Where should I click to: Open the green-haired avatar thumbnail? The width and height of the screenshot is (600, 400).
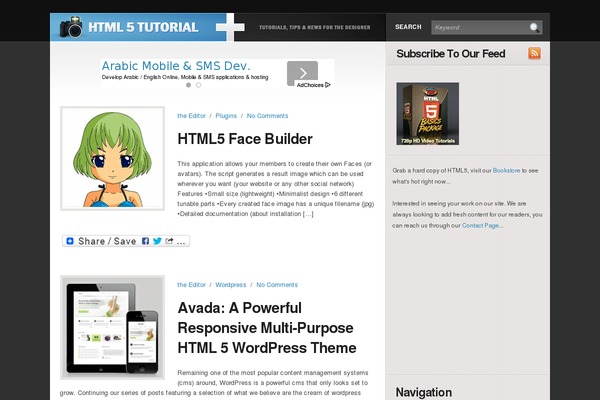click(112, 158)
